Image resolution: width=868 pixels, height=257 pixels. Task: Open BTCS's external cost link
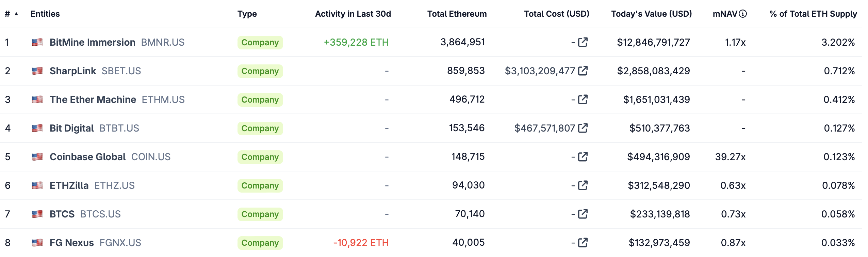pos(583,214)
